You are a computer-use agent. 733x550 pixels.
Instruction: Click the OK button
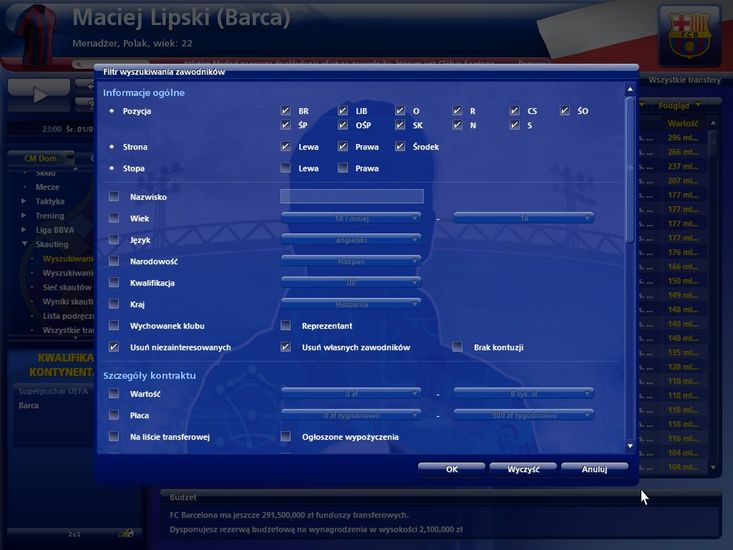(x=451, y=468)
